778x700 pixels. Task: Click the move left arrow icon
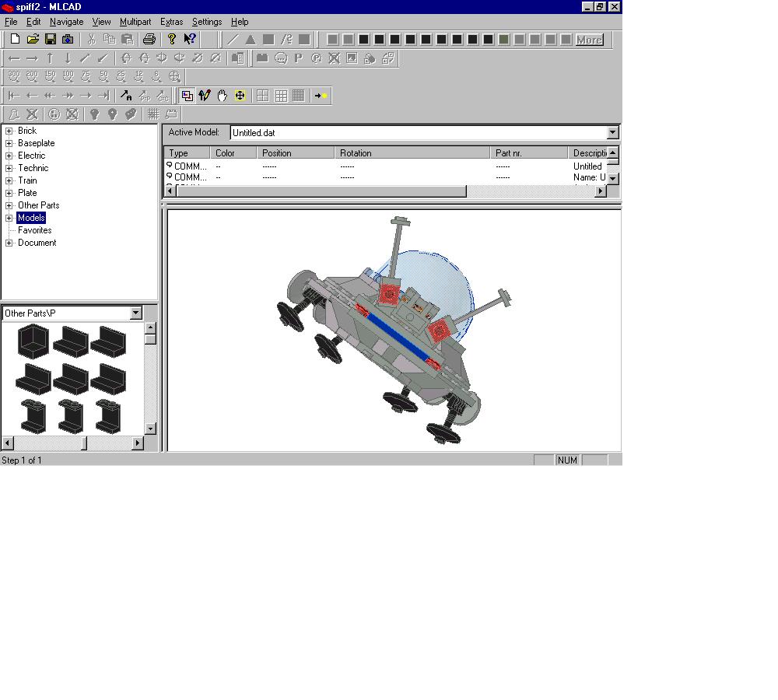[14, 58]
